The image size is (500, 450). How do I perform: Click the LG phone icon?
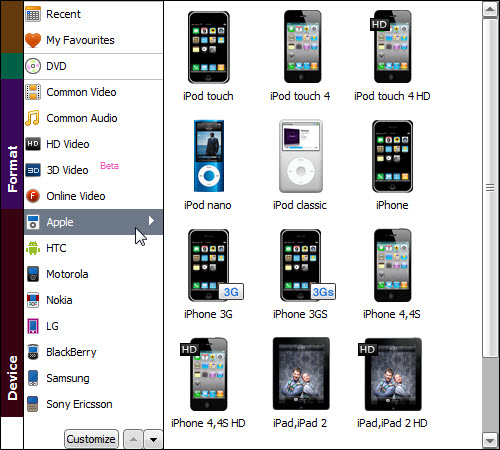(x=33, y=326)
